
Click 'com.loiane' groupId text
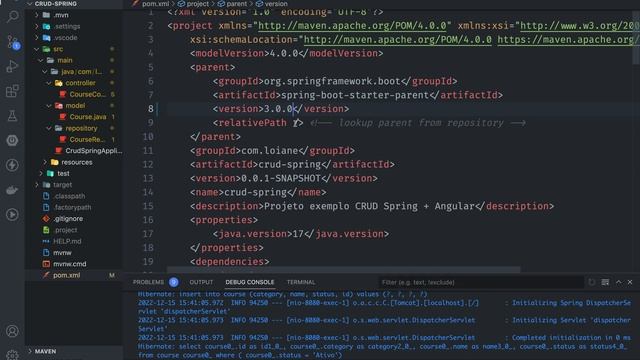click(270, 151)
